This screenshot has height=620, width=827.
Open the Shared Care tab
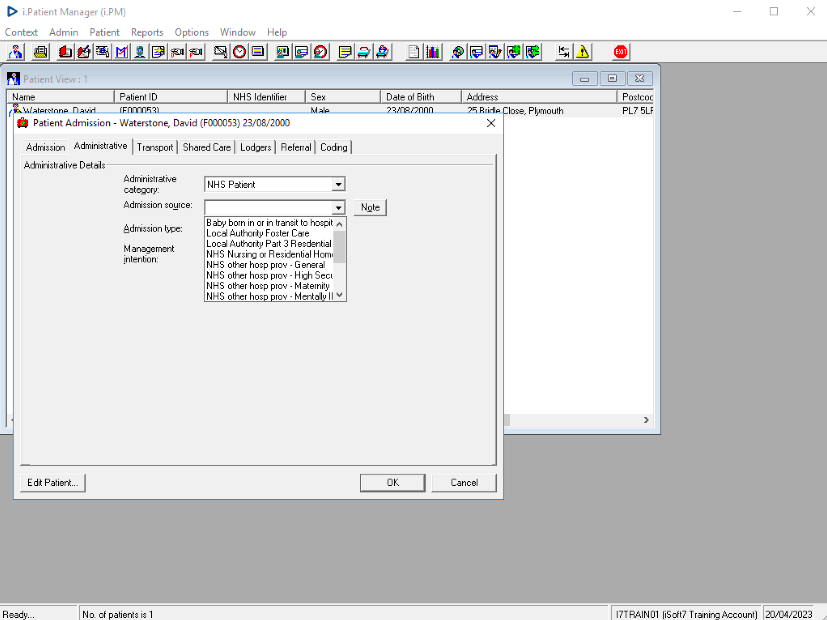click(x=207, y=148)
